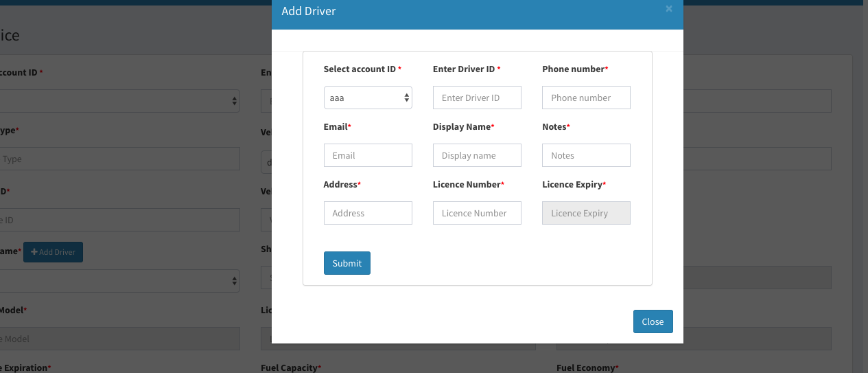Click the background Type input field
868x373 pixels.
tap(120, 159)
